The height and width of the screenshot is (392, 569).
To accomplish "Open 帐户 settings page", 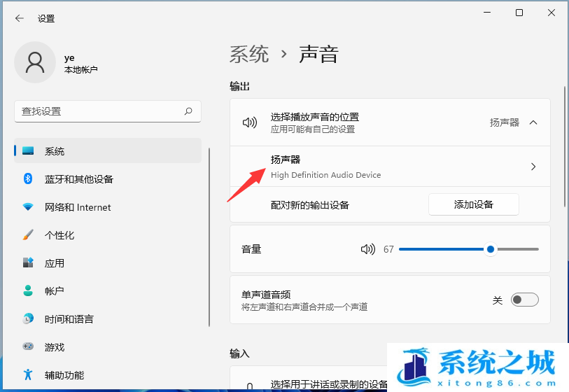I will [x=108, y=291].
